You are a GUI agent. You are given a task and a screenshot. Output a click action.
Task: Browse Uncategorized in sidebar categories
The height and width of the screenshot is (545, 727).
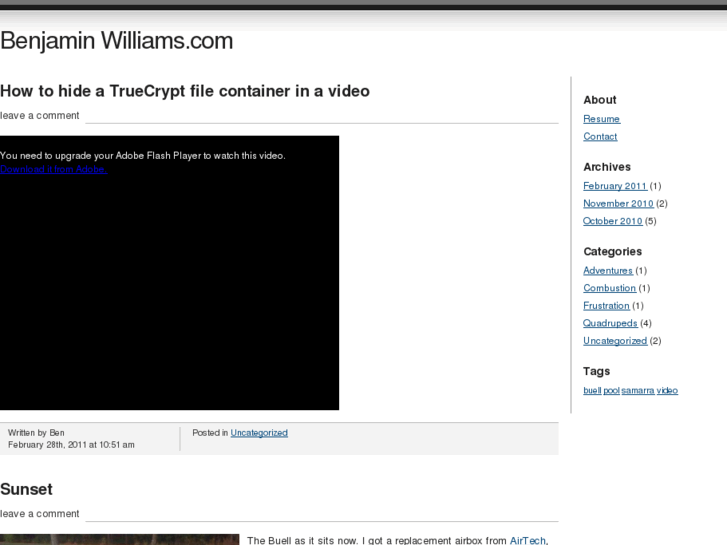click(x=615, y=341)
